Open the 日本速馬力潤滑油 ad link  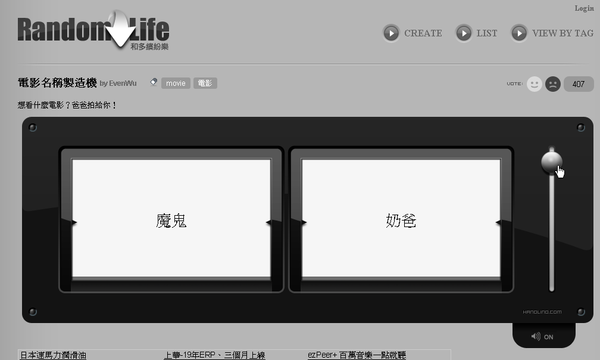tap(53, 355)
